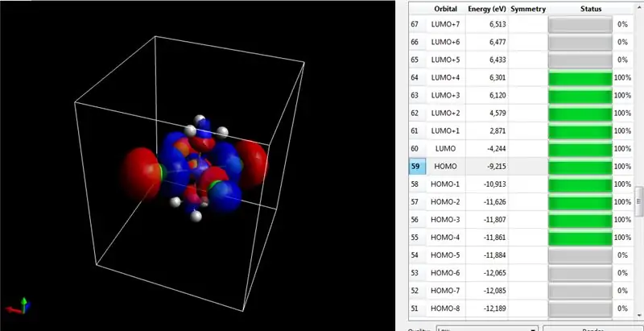Viewport: 644px width, 331px height.
Task: Click the white hydrogen atom at molecule bottom
Action: (x=196, y=216)
